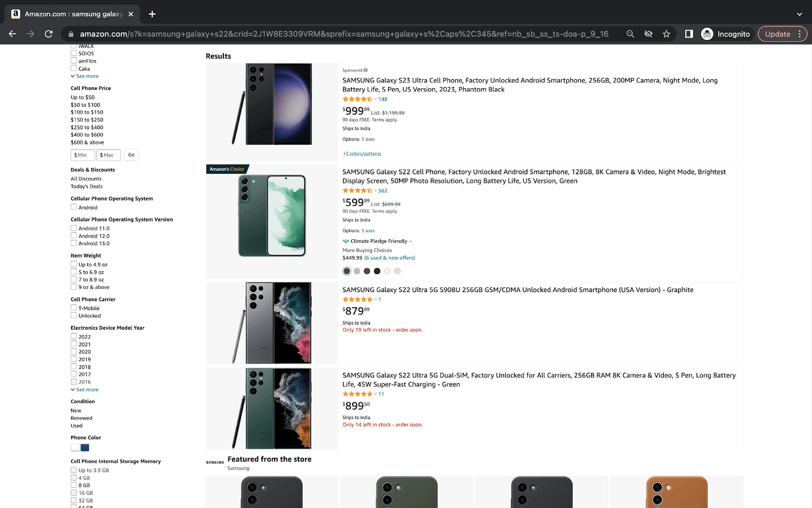
Task: Type a price in the Min field
Action: (82, 154)
